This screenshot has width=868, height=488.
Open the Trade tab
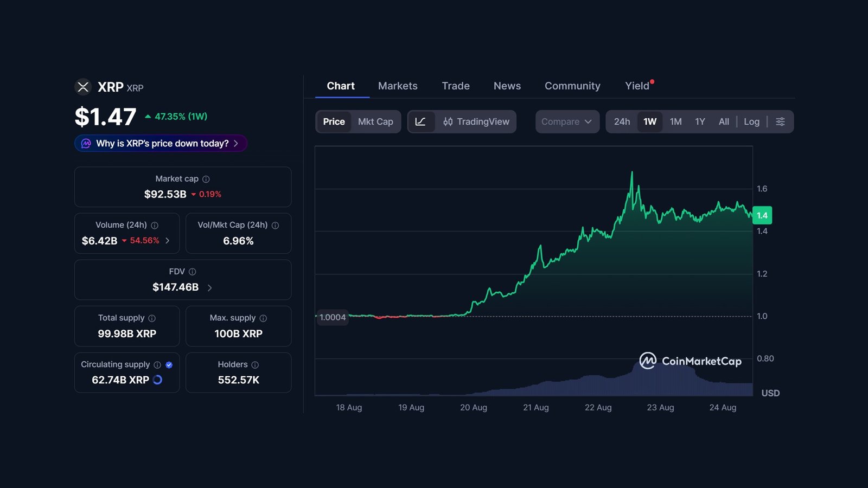click(x=456, y=86)
